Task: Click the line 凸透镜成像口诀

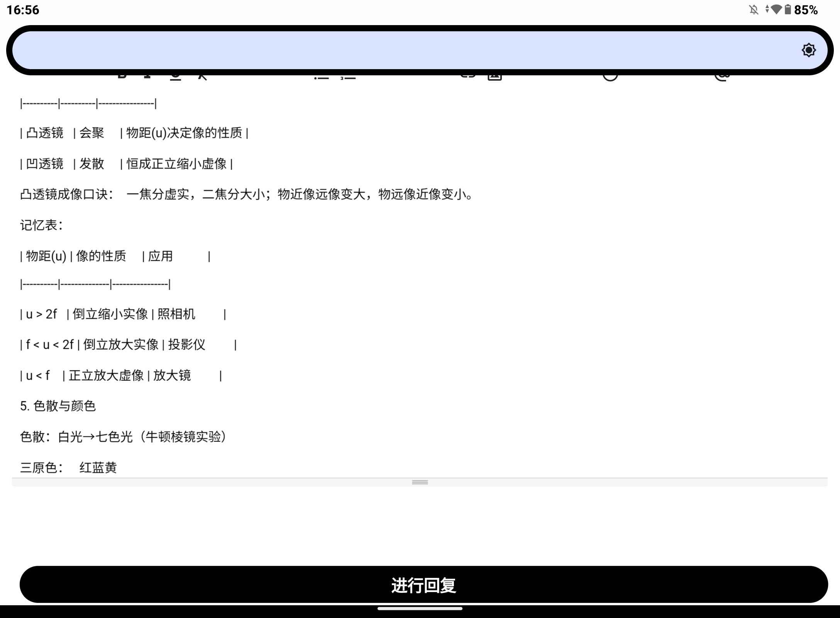Action: click(x=247, y=194)
